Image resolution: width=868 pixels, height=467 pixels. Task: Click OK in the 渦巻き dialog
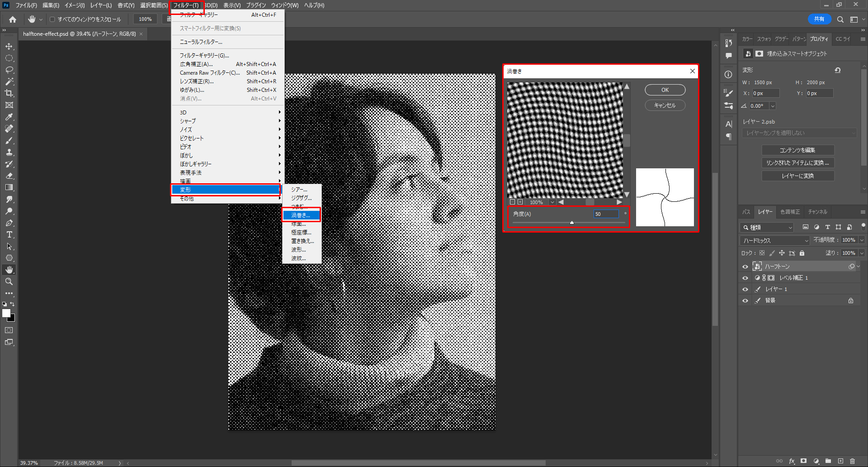pos(665,90)
